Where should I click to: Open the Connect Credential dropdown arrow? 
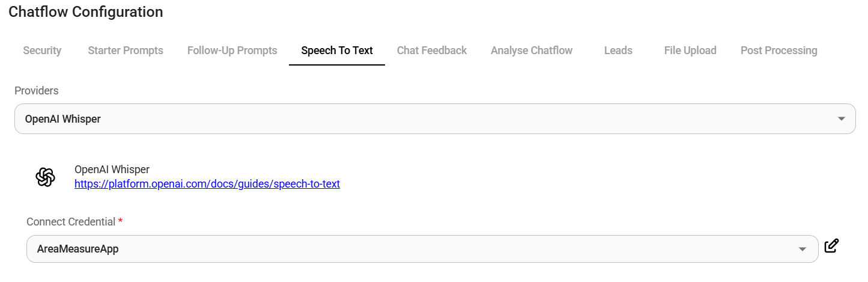802,250
